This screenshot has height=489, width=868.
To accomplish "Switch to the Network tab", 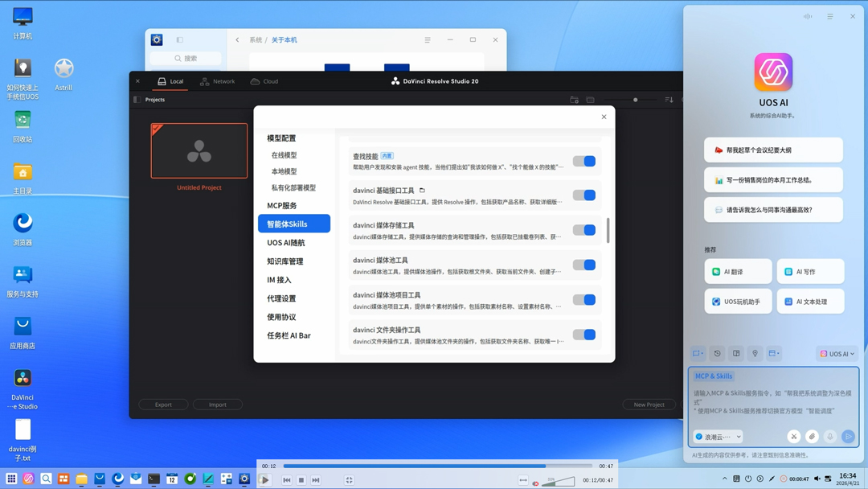I will click(217, 81).
